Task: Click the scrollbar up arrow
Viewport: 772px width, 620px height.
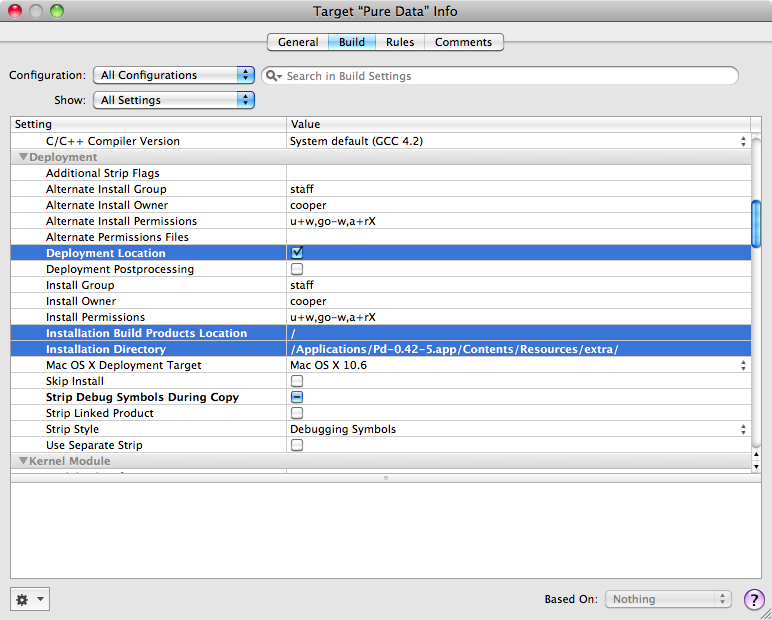Action: click(x=756, y=454)
